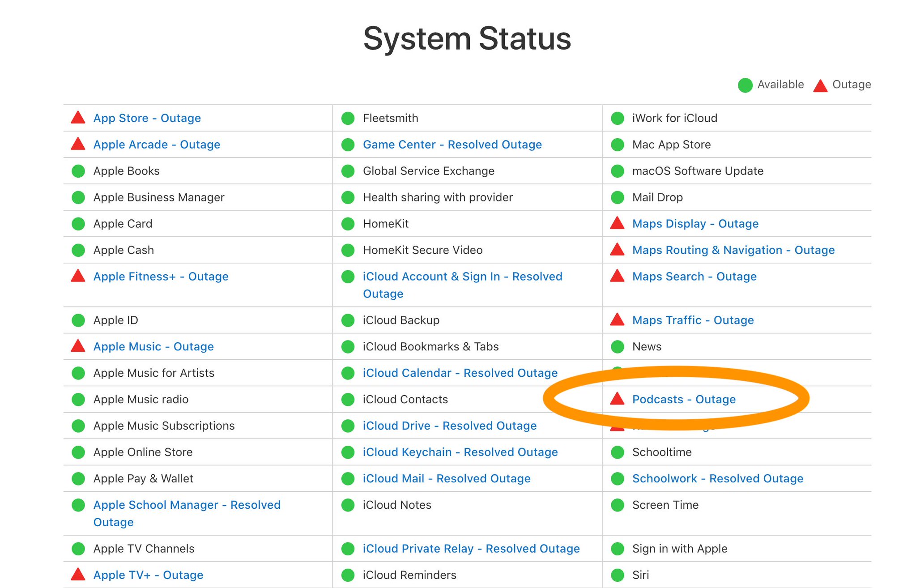Image resolution: width=916 pixels, height=588 pixels.
Task: Click red outage triangle beside Maps Traffic
Action: click(617, 320)
